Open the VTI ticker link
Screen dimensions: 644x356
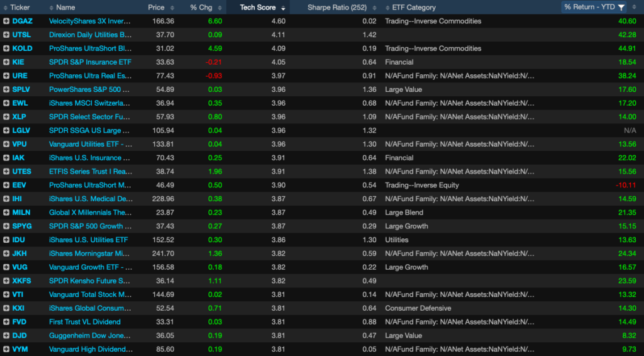(x=18, y=295)
